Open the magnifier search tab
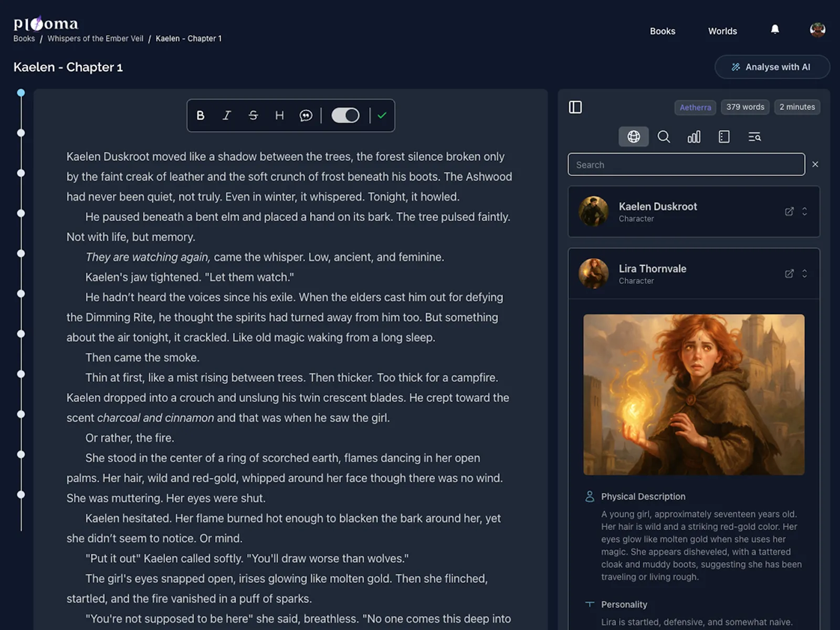The width and height of the screenshot is (840, 630). (x=664, y=137)
